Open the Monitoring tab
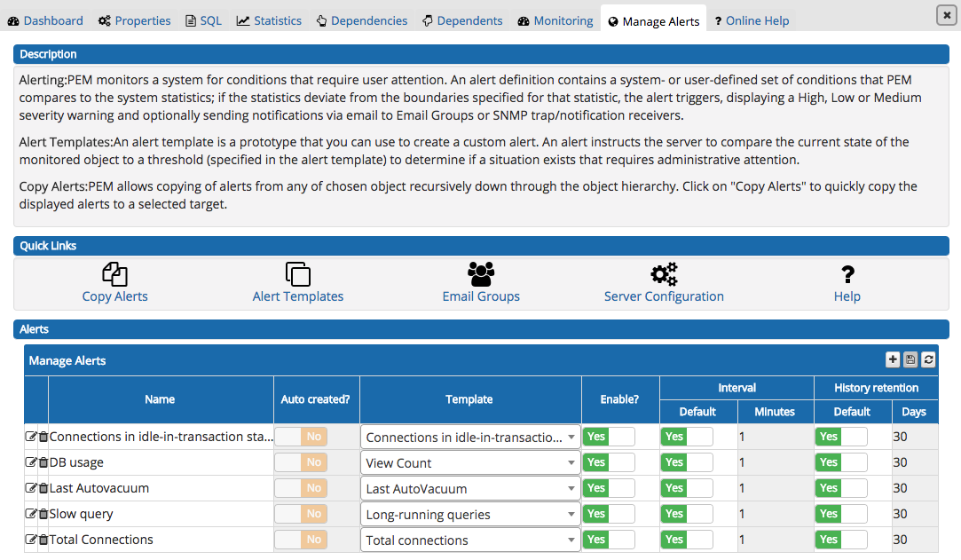961x560 pixels. point(555,20)
